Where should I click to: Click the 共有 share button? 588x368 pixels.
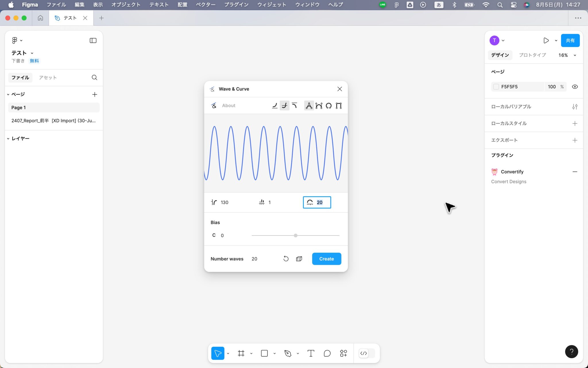pyautogui.click(x=570, y=41)
